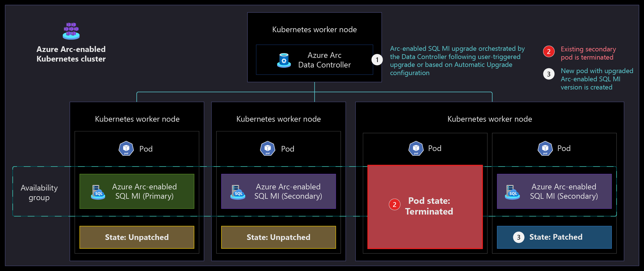Image resolution: width=644 pixels, height=271 pixels.
Task: Select the 'Azure Arc-enabled Kubernetes cluster' title
Action: pyautogui.click(x=71, y=54)
